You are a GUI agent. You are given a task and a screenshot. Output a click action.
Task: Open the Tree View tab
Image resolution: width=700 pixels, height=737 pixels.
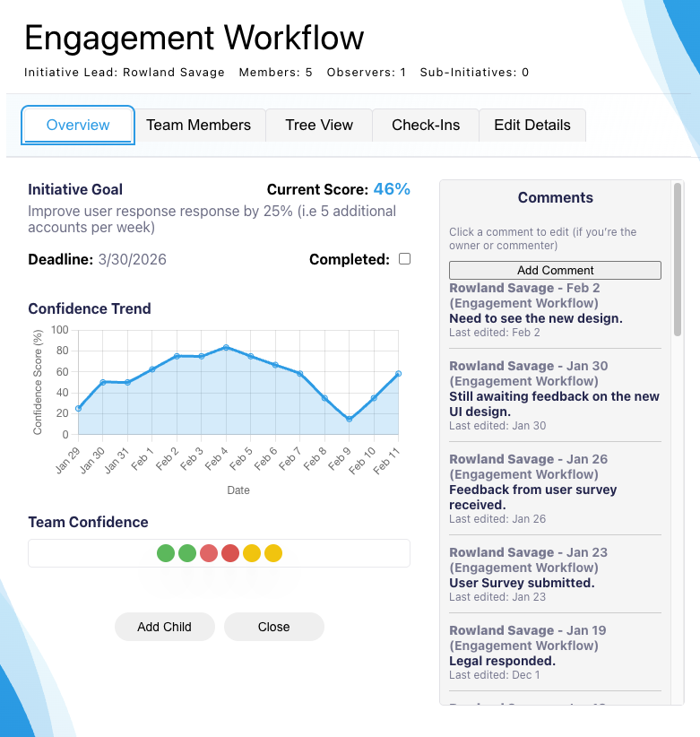pos(319,125)
